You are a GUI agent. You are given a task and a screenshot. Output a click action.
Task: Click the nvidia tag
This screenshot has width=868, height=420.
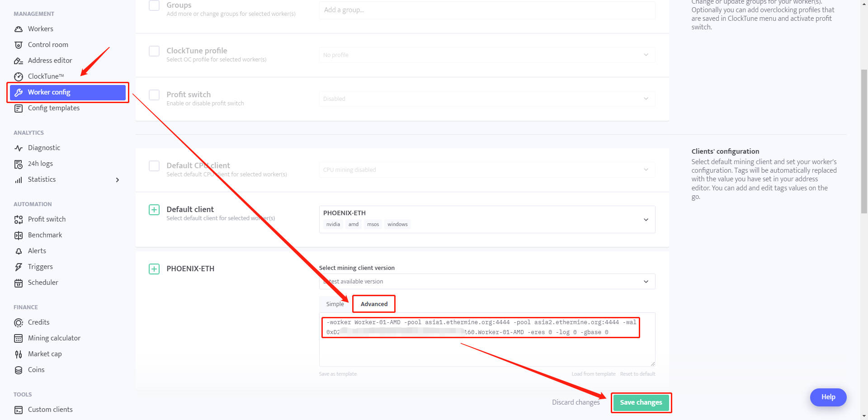point(333,224)
